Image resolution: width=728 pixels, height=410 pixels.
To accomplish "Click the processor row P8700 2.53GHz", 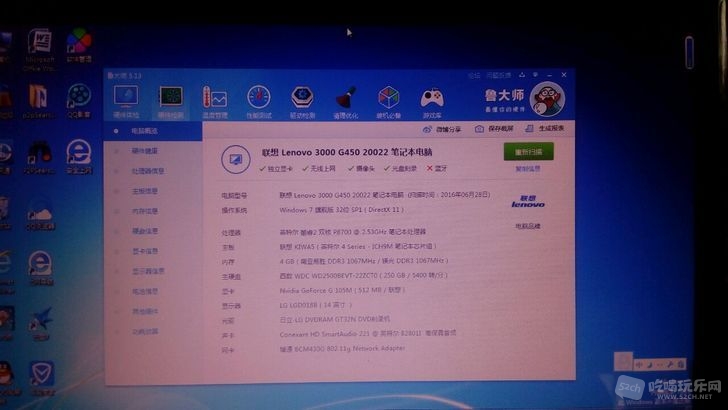I will click(x=353, y=232).
